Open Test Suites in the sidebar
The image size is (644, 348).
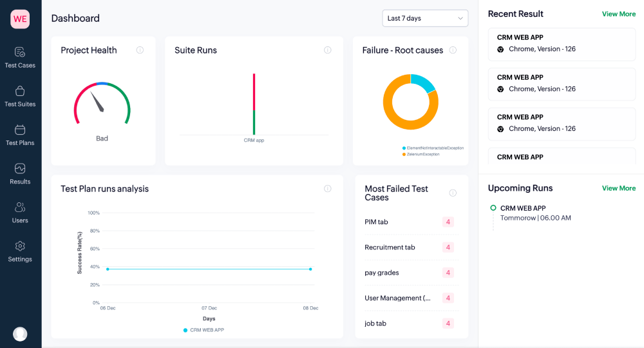click(x=20, y=95)
